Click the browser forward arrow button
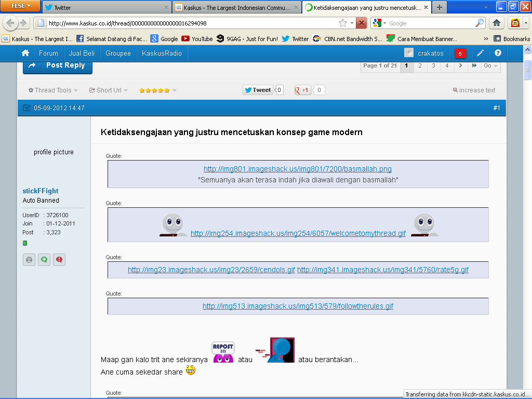 click(23, 23)
